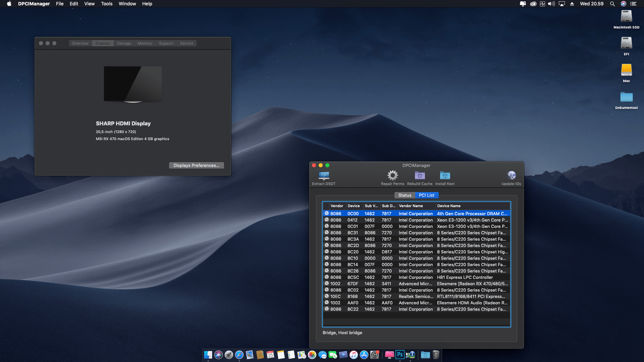Open the Rebuild Cache tool

pos(420,178)
